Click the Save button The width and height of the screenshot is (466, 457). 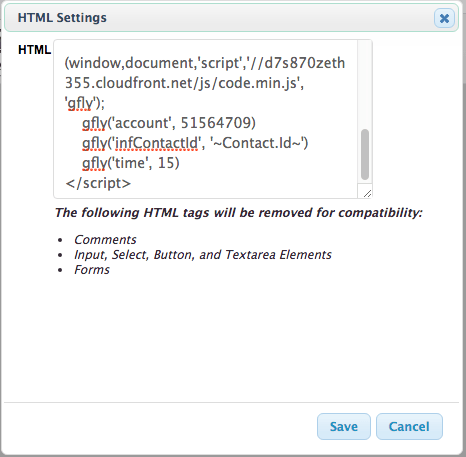(344, 426)
